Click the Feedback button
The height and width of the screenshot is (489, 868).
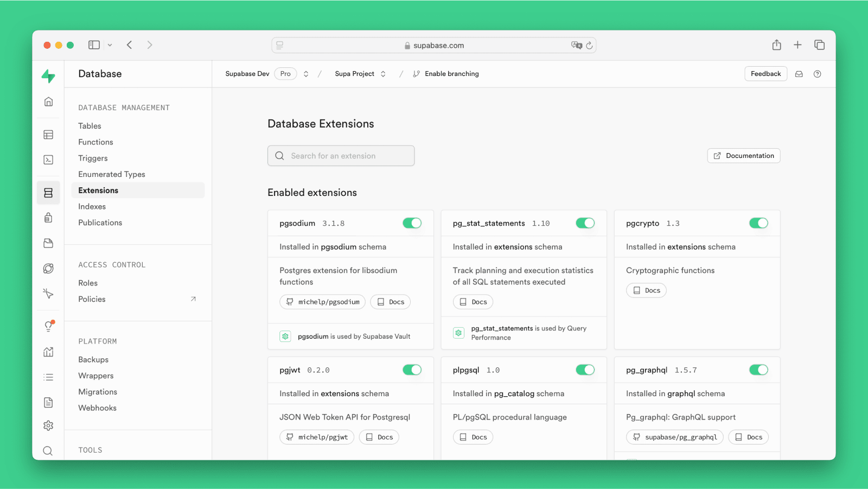coord(765,73)
